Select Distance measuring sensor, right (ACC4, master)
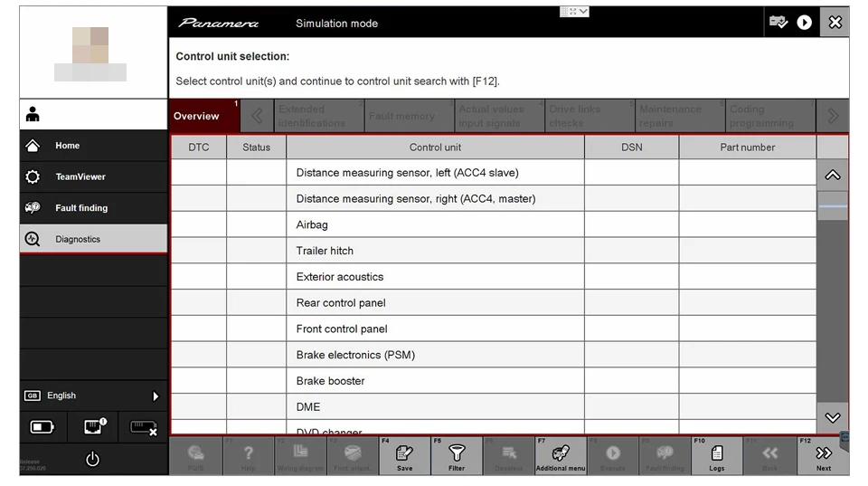The height and width of the screenshot is (486, 868). pyautogui.click(x=494, y=198)
